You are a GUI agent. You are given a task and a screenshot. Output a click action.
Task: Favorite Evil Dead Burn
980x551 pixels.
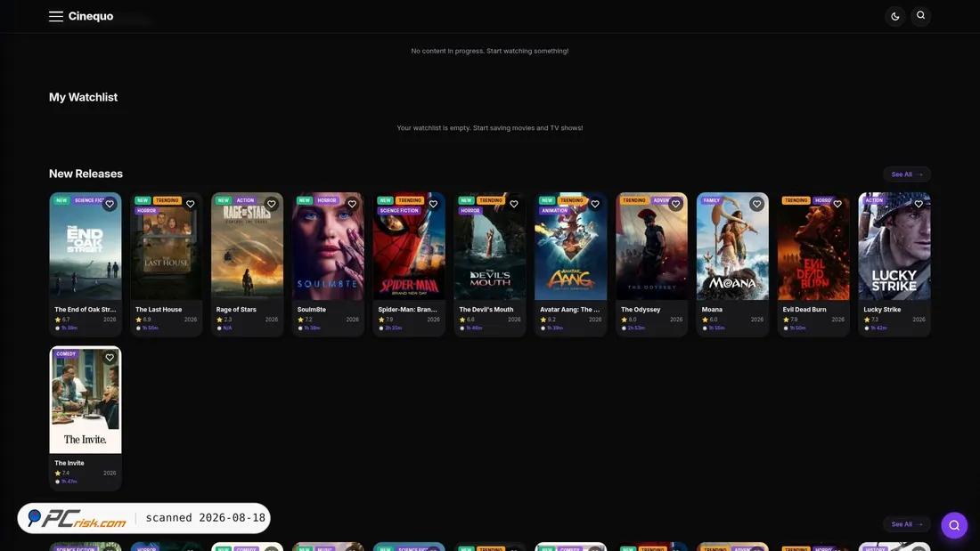coord(837,204)
